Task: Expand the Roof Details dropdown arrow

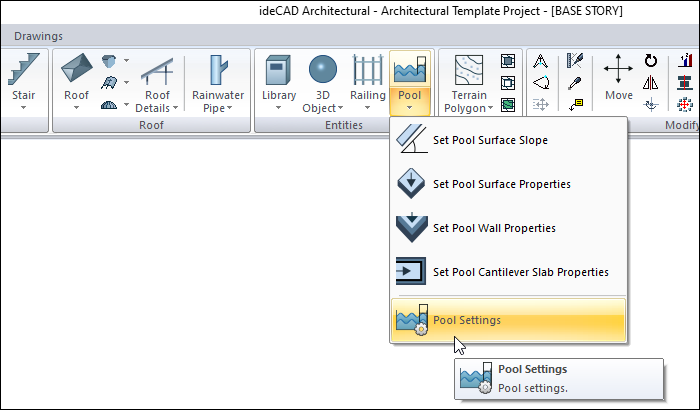Action: coord(175,107)
